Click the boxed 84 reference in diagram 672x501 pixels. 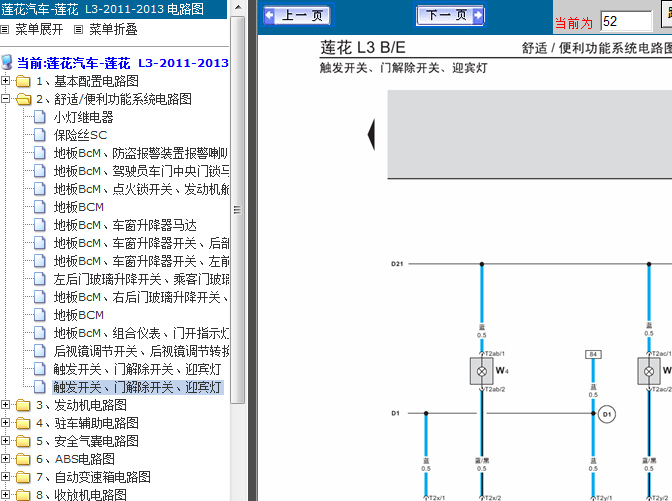(593, 354)
